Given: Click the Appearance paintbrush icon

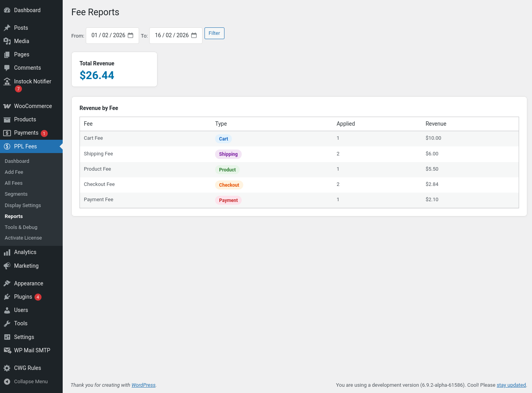Looking at the screenshot, I should [x=7, y=283].
